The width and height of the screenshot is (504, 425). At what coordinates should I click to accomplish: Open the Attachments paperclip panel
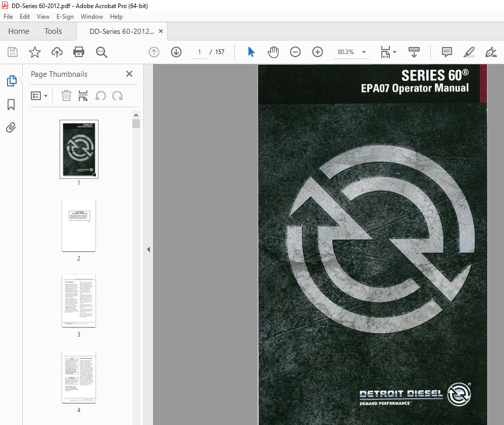coord(11,128)
